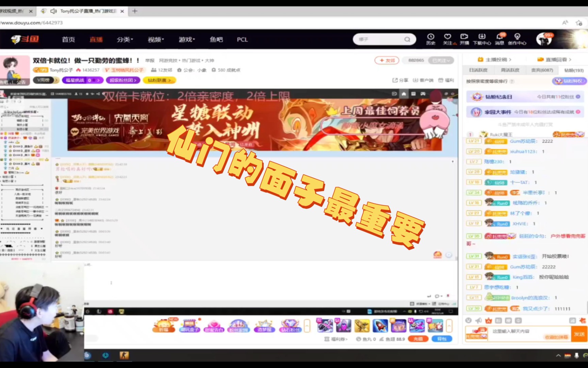Open the 超级粉丝团 button
The width and height of the screenshot is (588, 368).
pyautogui.click(x=123, y=80)
